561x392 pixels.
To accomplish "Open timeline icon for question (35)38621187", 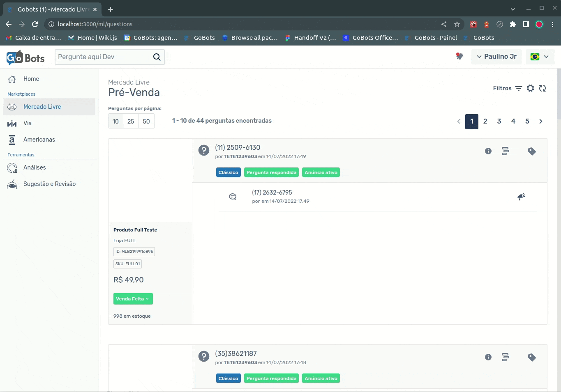I will pos(506,357).
